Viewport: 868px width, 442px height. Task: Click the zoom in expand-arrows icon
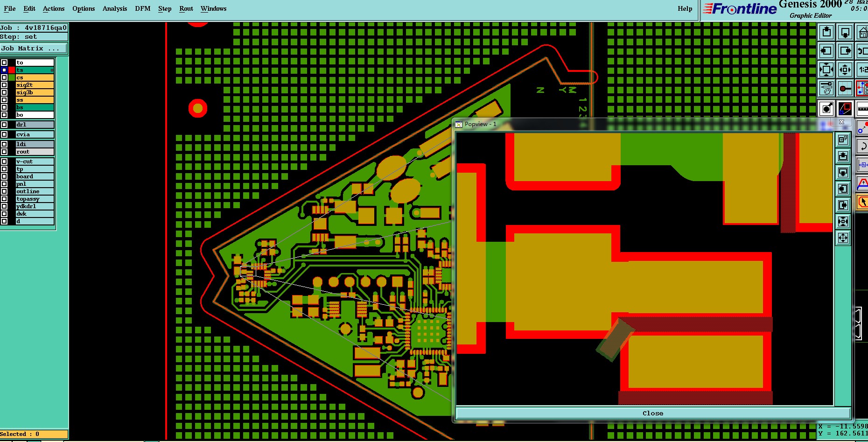pos(826,70)
